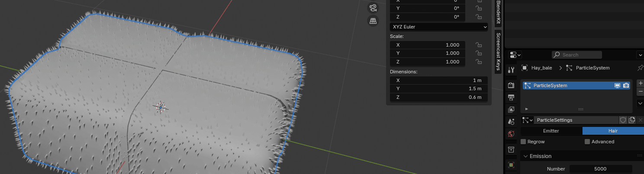The width and height of the screenshot is (644, 174).
Task: Click the emission Number field
Action: 600,169
